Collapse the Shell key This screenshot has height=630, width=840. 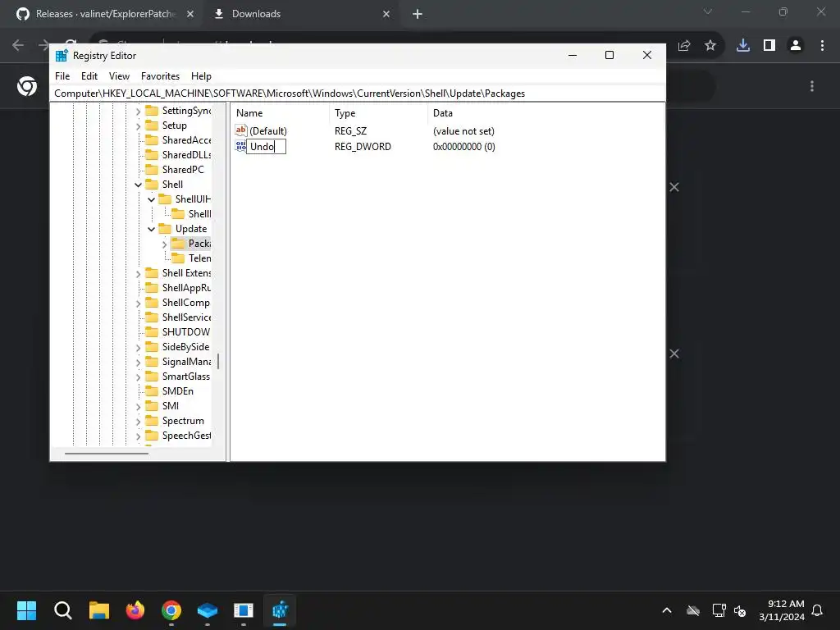pos(138,185)
